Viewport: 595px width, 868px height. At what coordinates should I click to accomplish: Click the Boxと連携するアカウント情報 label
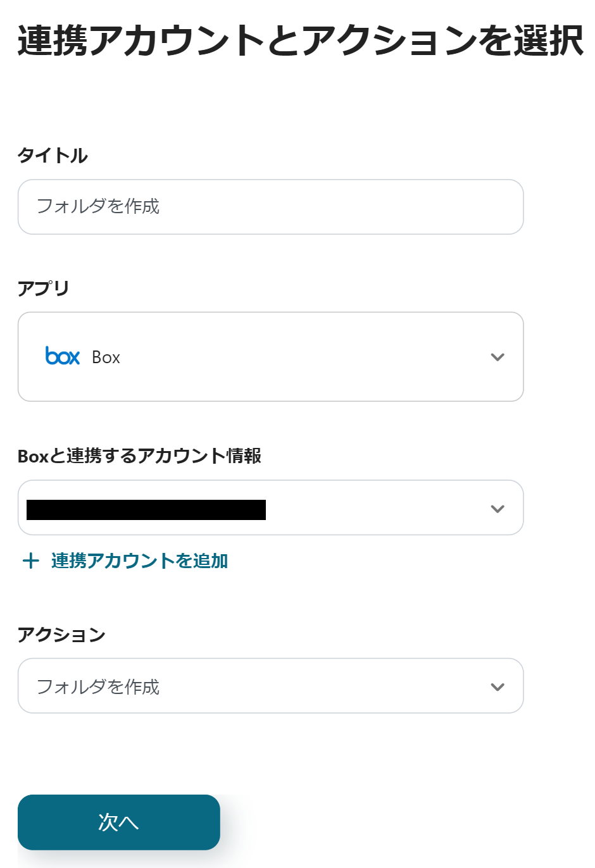[x=139, y=456]
